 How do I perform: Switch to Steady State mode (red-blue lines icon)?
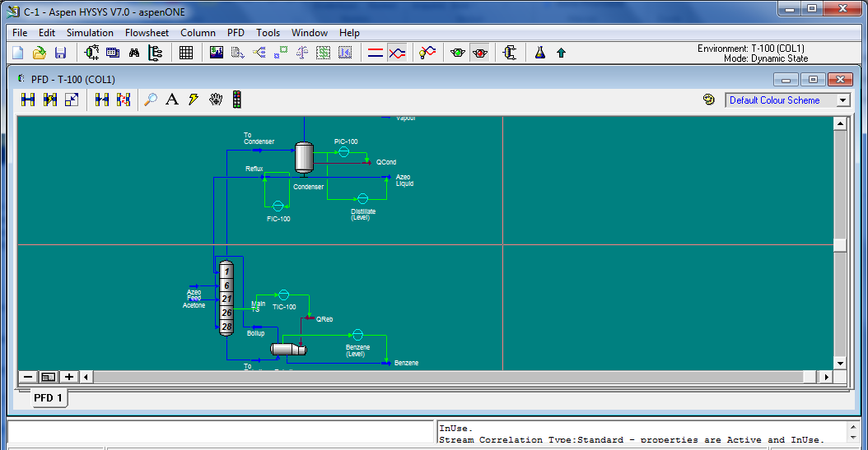coord(376,53)
